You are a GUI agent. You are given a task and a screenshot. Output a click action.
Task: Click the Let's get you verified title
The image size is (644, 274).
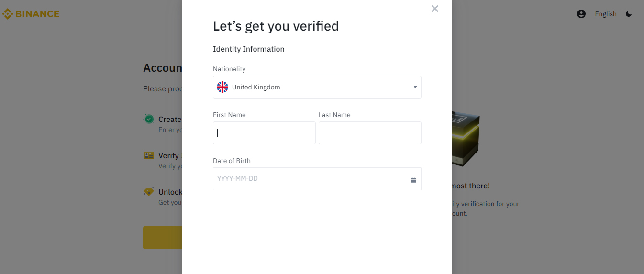[276, 26]
